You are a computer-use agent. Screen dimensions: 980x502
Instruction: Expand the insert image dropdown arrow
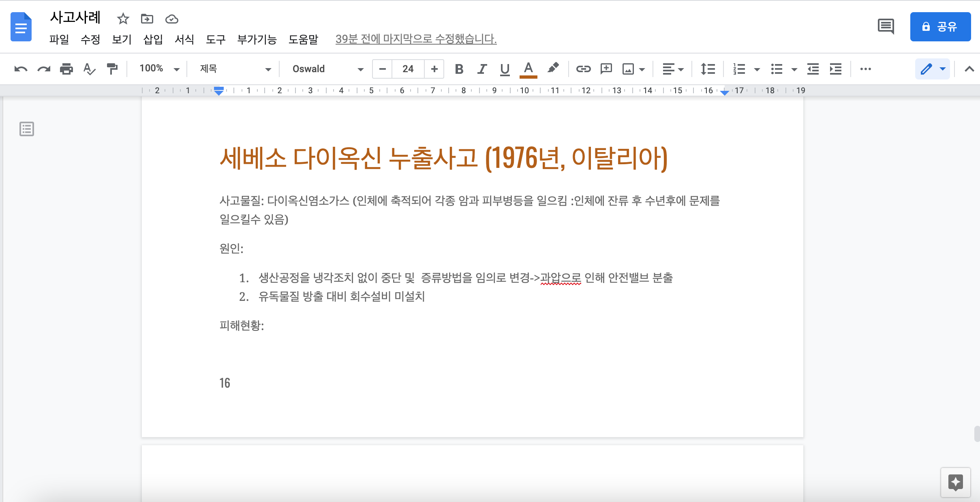click(x=642, y=69)
